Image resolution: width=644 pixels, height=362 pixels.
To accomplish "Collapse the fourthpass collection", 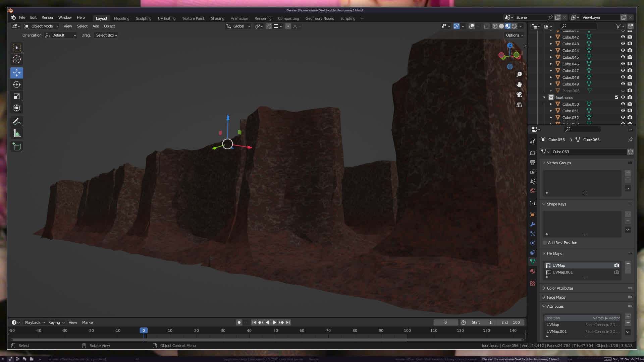I will click(x=544, y=98).
